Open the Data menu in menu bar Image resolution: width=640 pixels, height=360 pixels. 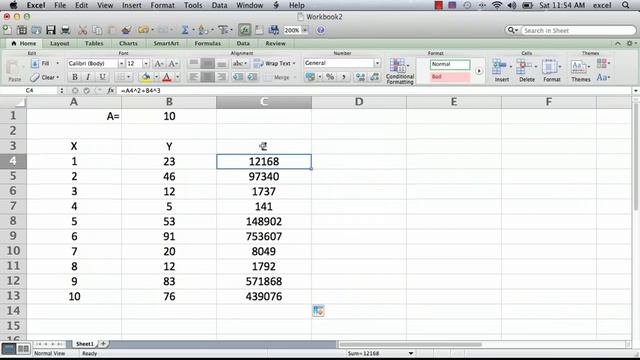[x=219, y=5]
